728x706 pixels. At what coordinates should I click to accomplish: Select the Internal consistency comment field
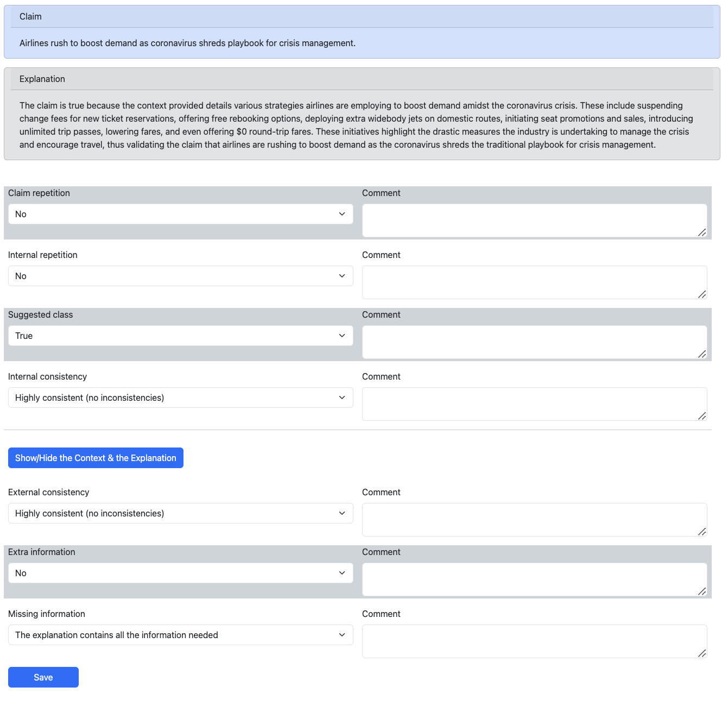534,404
